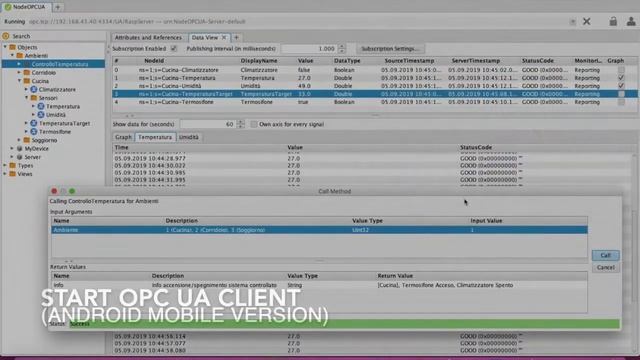Screen dimensions: 640x360
Task: Click the Server object icon
Action: point(19,157)
